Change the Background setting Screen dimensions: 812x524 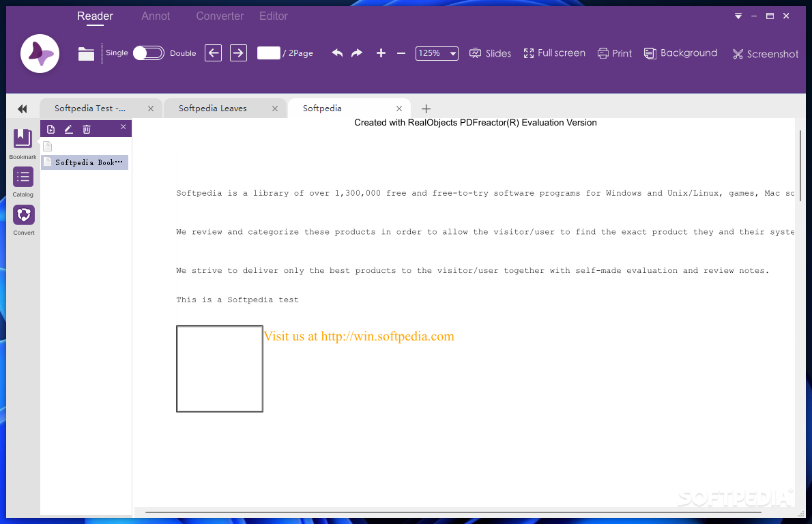(680, 53)
